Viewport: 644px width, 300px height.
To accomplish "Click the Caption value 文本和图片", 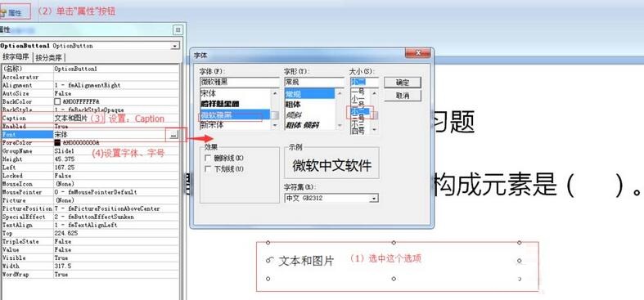I will [70, 119].
